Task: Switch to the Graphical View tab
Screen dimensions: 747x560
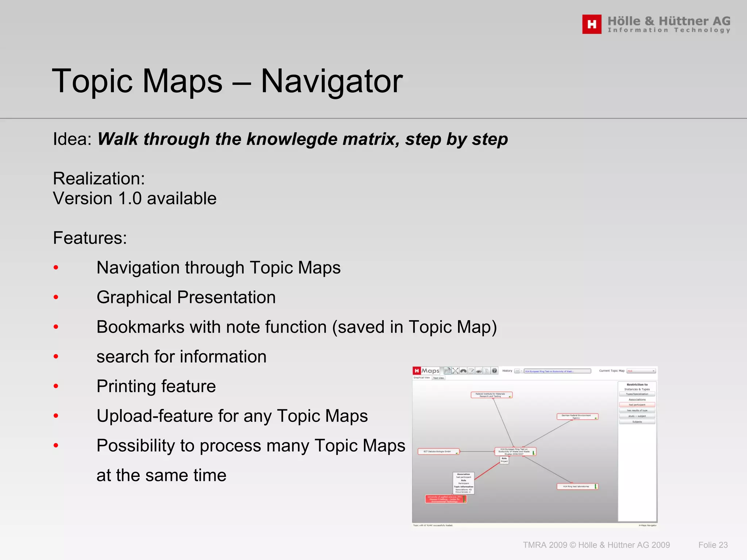Action: (422, 378)
